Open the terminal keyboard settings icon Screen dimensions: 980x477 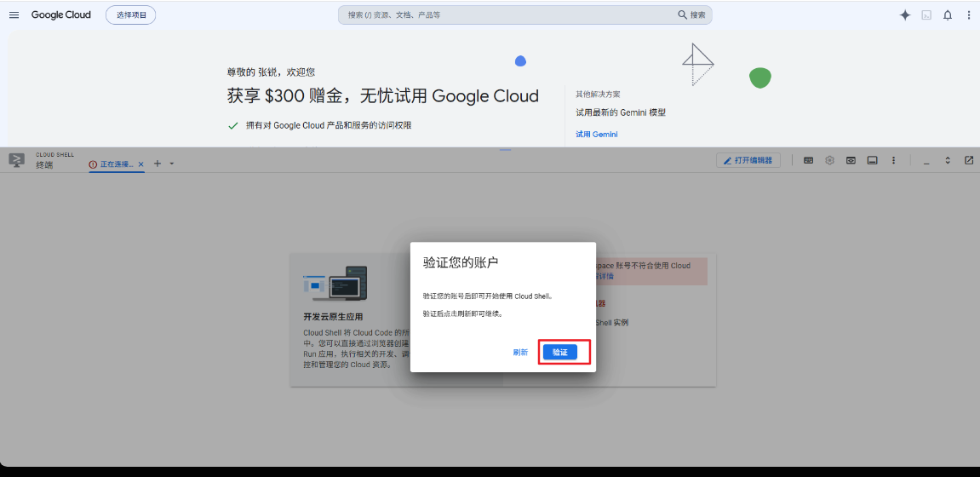(808, 161)
